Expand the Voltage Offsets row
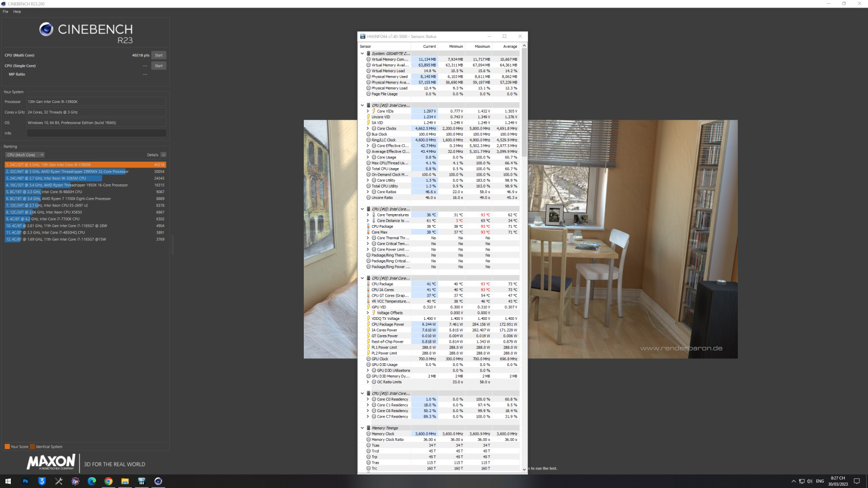 (x=368, y=313)
